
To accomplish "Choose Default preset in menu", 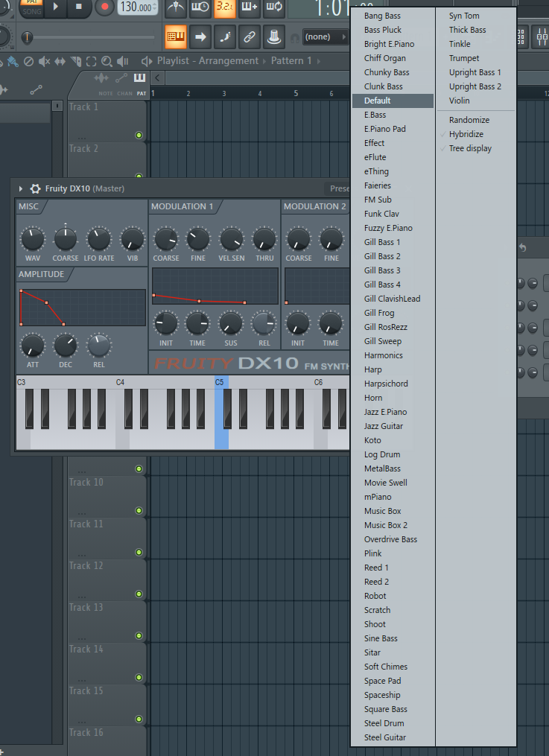I will tap(393, 101).
